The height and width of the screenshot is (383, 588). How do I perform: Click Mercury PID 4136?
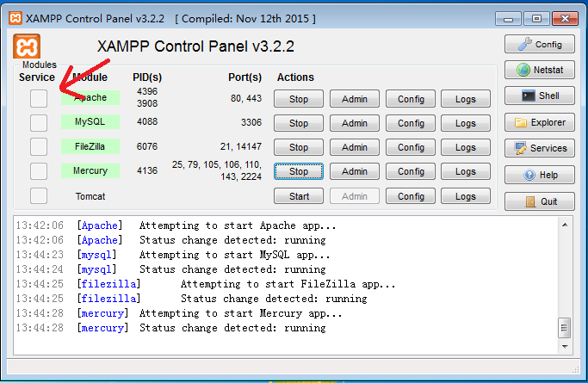[x=147, y=170]
